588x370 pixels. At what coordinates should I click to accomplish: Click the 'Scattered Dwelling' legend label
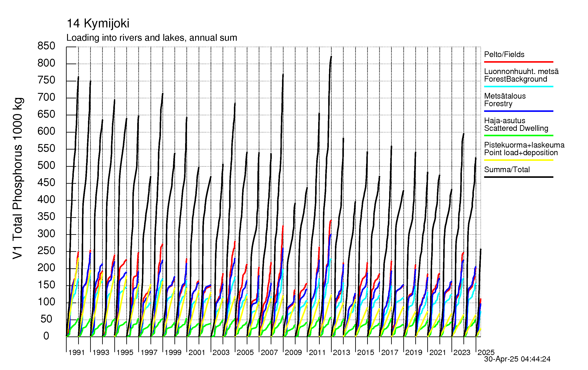click(516, 128)
